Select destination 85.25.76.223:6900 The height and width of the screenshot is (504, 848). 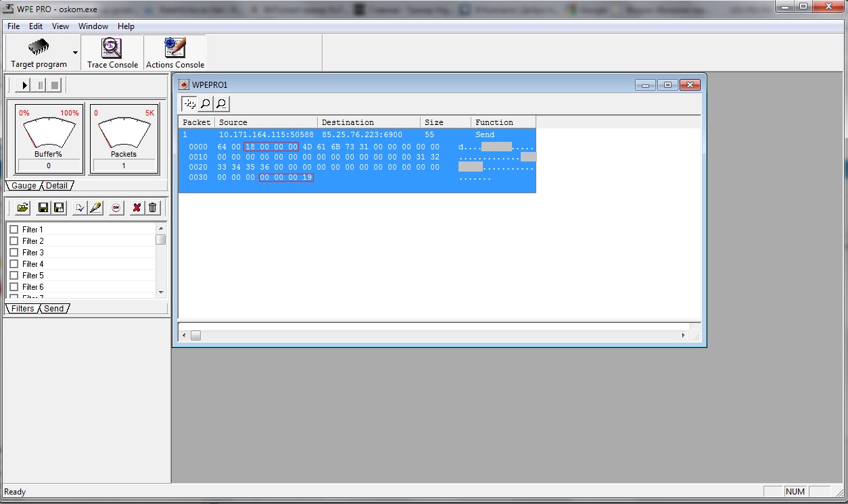362,135
